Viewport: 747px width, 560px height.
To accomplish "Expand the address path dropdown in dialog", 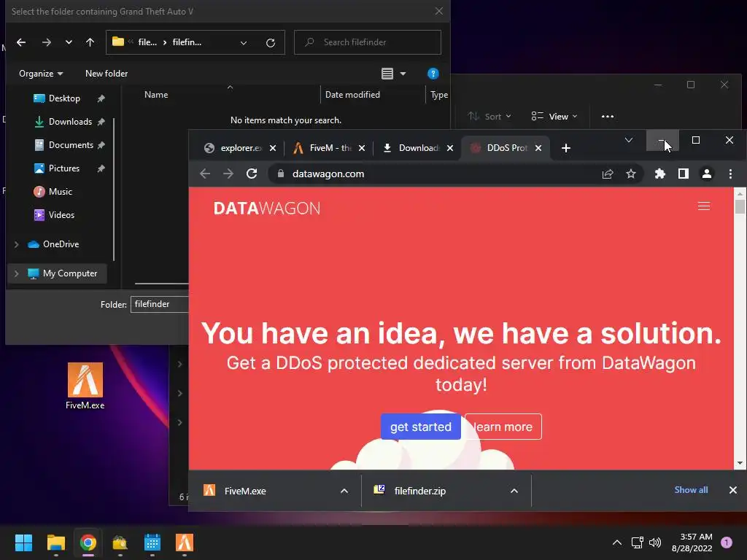I will 244,42.
